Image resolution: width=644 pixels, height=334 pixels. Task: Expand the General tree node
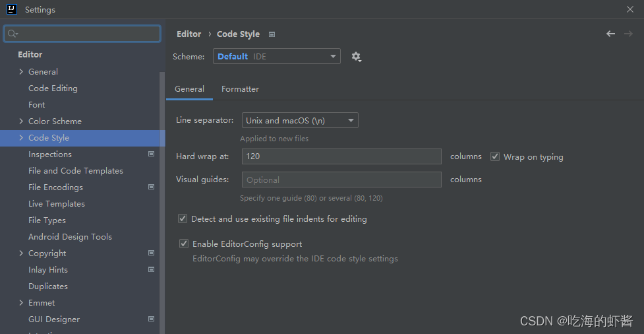pos(21,71)
